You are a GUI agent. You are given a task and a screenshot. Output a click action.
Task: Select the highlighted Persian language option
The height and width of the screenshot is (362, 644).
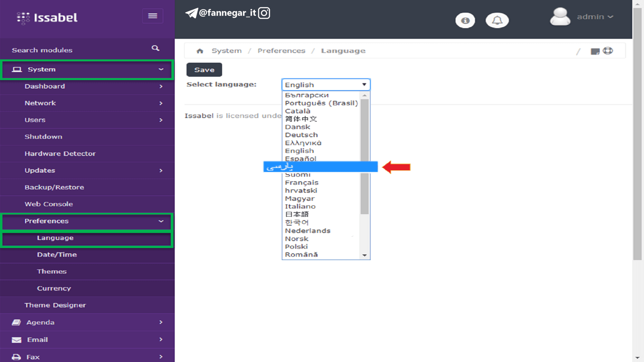coord(320,167)
